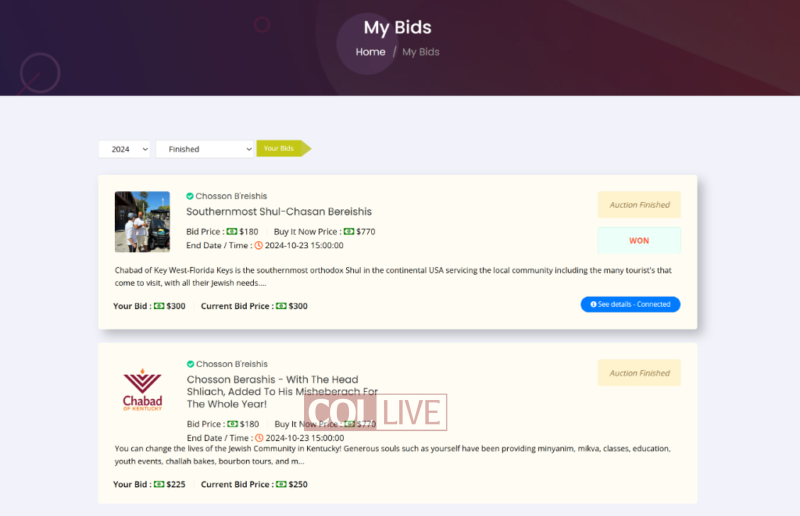Click money icon beside $770 Buy It Now
The image size is (800, 516).
(x=349, y=232)
